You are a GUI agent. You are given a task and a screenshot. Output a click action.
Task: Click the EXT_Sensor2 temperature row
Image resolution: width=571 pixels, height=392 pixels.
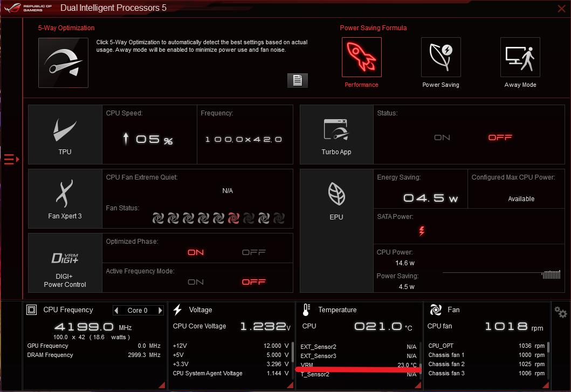pyautogui.click(x=359, y=347)
